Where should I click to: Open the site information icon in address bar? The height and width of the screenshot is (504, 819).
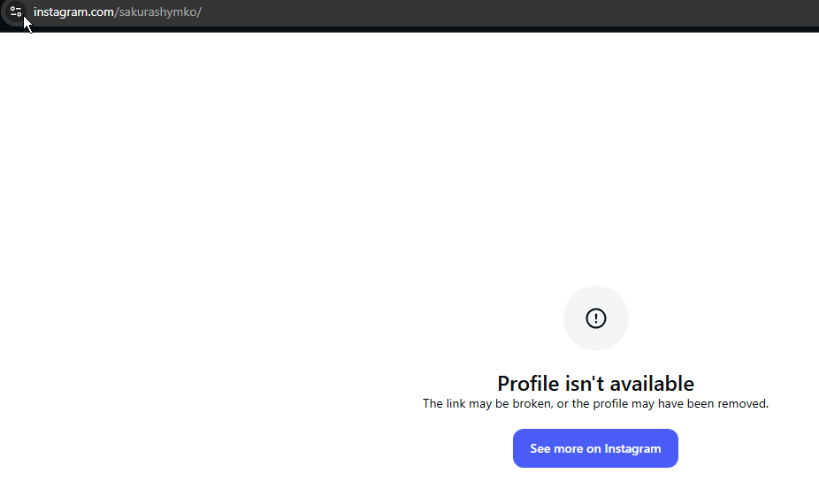(x=16, y=11)
